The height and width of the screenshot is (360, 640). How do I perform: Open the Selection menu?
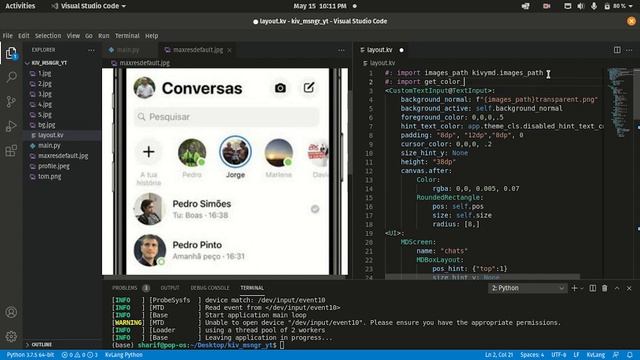(48, 36)
